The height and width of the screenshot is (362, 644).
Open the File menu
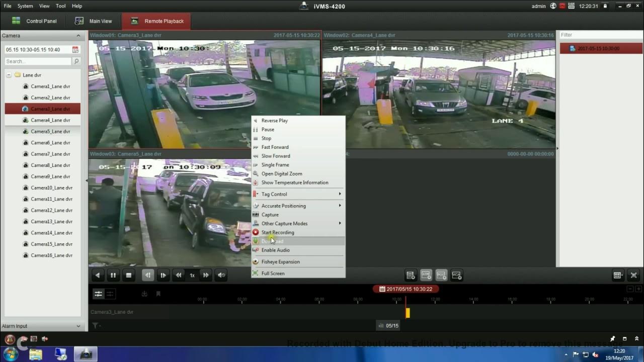pyautogui.click(x=8, y=6)
